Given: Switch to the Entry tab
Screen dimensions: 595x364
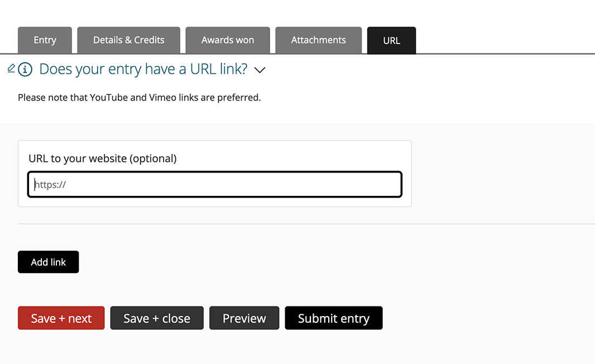Looking at the screenshot, I should pos(45,40).
